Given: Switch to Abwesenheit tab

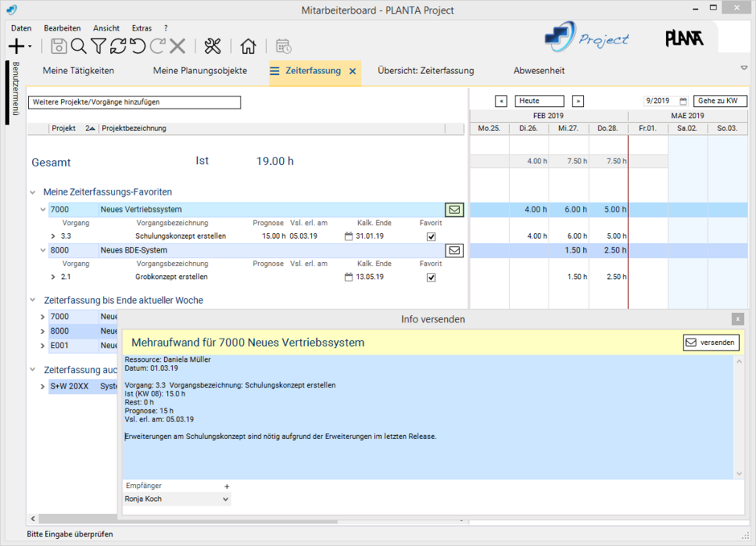Looking at the screenshot, I should point(539,71).
